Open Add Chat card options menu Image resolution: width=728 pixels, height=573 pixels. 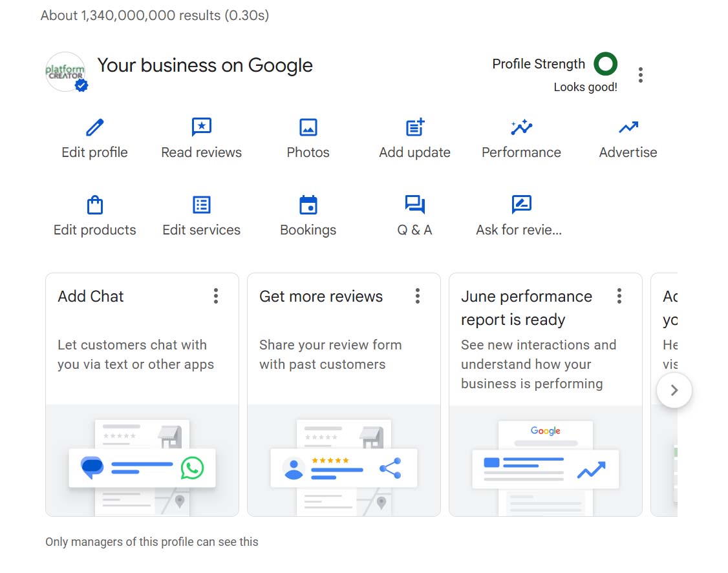216,296
